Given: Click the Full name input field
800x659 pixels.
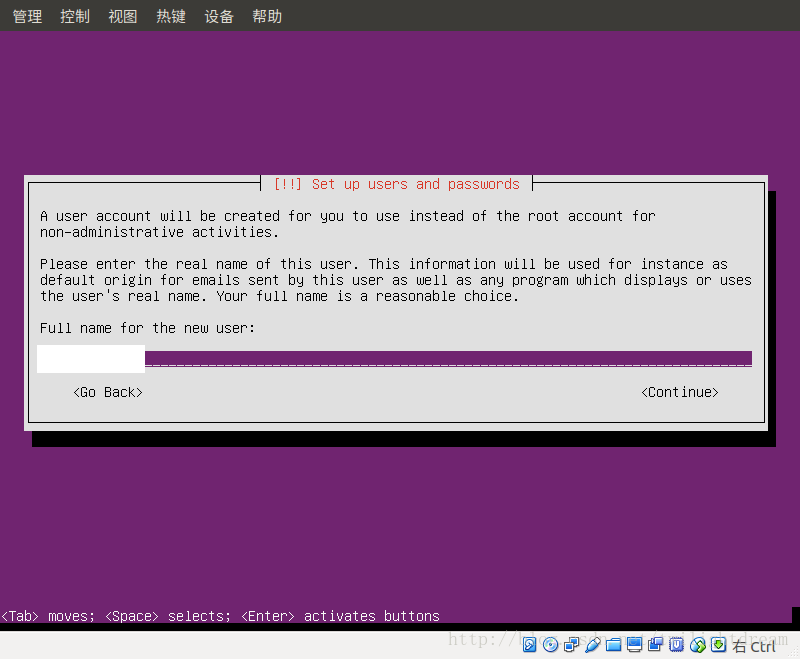Looking at the screenshot, I should [x=90, y=358].
